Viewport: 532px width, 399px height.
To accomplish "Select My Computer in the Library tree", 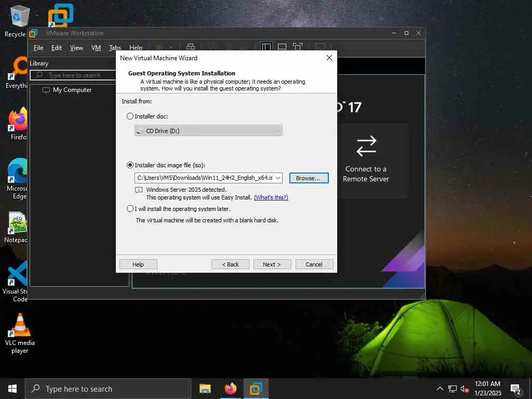I will [67, 90].
